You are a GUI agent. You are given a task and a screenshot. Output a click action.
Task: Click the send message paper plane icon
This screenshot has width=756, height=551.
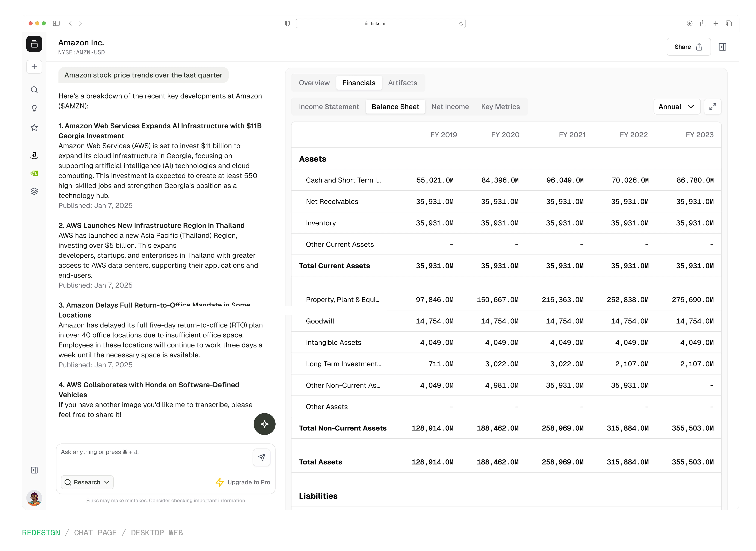tap(261, 457)
